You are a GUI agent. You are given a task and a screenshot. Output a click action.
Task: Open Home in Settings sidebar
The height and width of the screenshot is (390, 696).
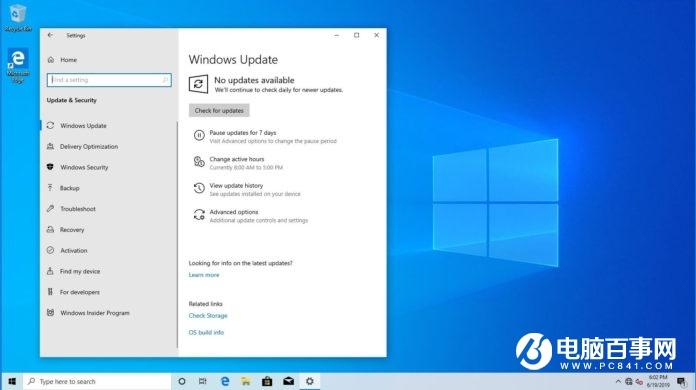[x=68, y=60]
